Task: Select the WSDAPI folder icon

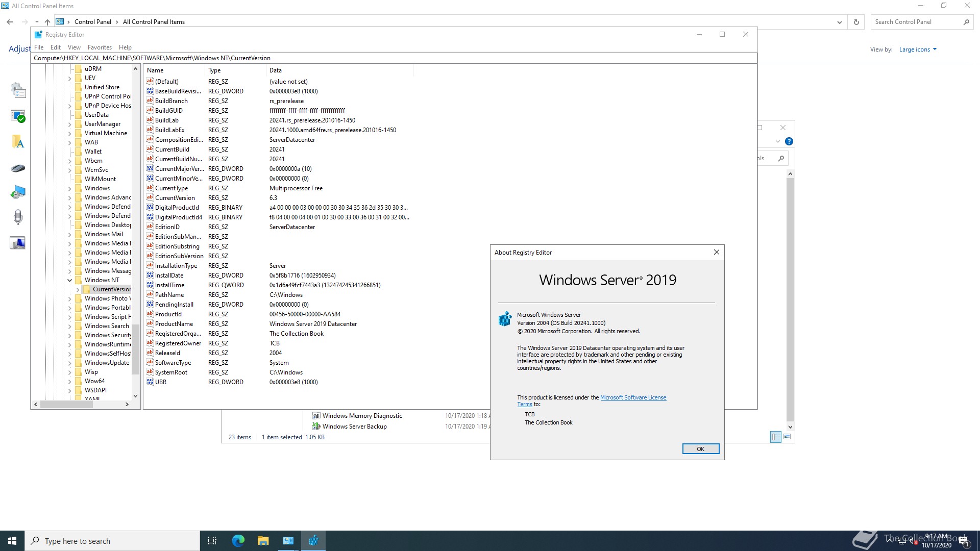Action: tap(78, 390)
